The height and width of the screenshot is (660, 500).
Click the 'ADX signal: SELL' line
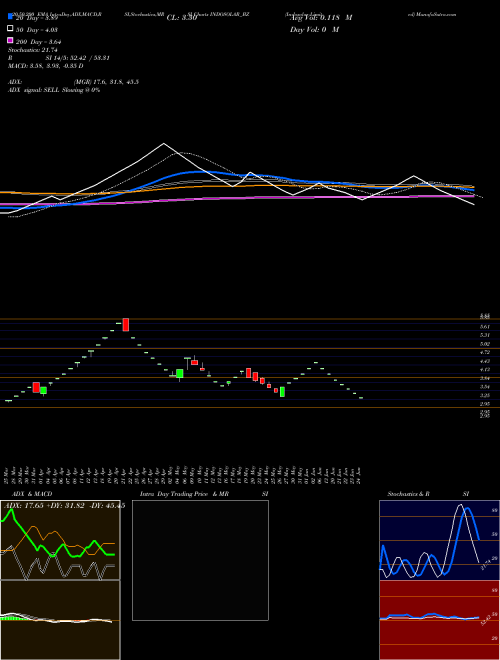(x=54, y=90)
